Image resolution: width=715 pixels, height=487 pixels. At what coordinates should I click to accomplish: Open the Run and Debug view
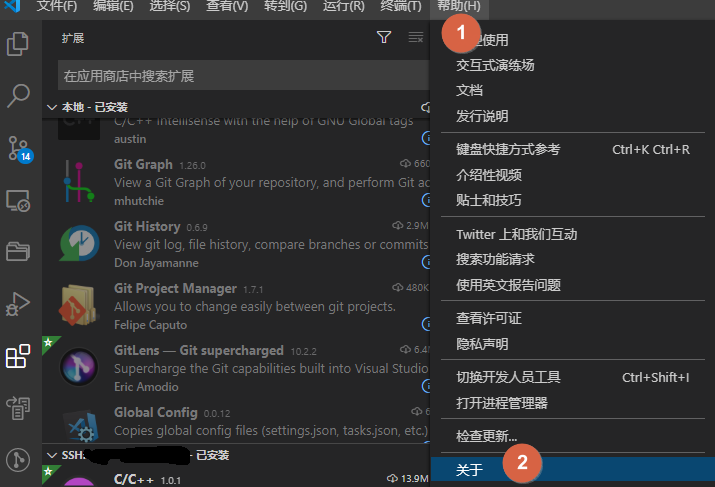(x=18, y=303)
